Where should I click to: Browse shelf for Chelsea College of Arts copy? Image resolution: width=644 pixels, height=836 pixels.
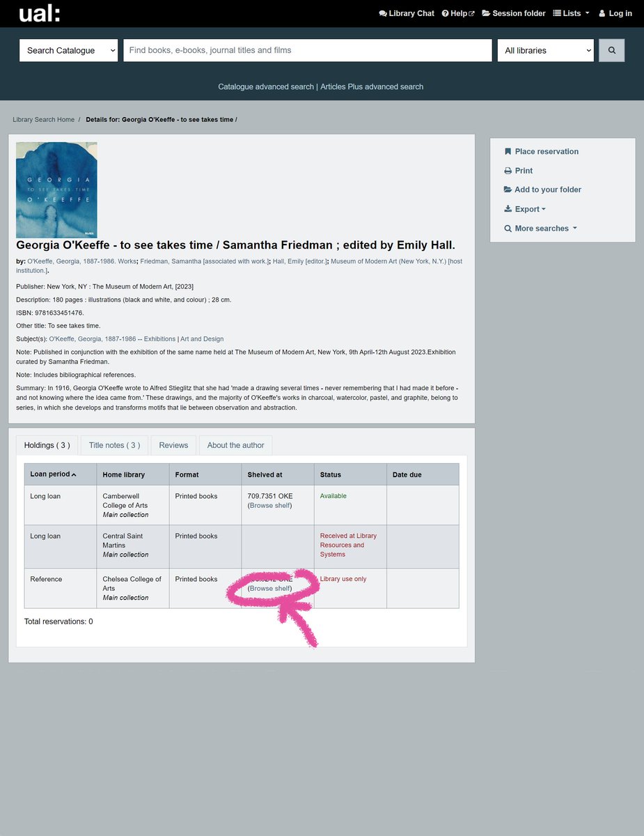pyautogui.click(x=270, y=589)
